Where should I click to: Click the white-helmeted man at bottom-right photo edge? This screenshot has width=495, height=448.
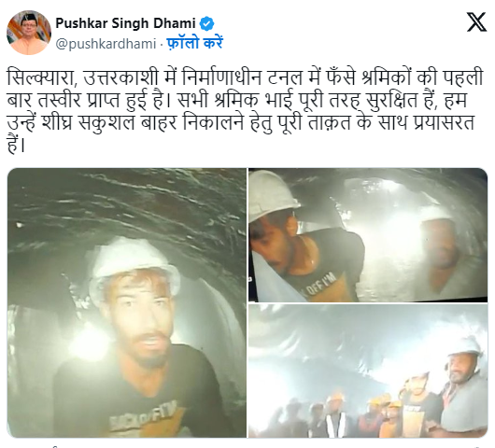[464, 388]
